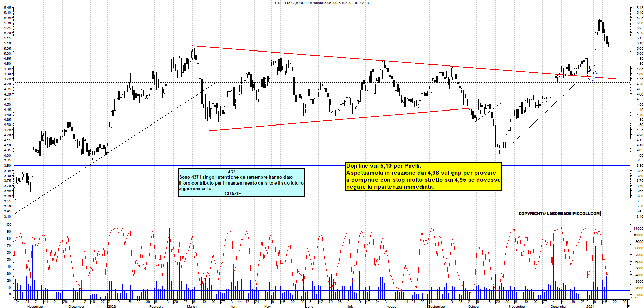Click the 'il loro contributo per il mantenimento' line
The width and height of the screenshot is (644, 308).
(x=241, y=183)
